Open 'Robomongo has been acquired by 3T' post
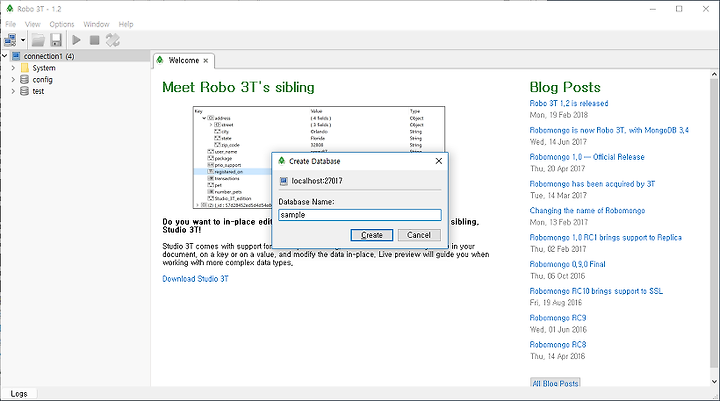This screenshot has height=401, width=720. (x=592, y=184)
